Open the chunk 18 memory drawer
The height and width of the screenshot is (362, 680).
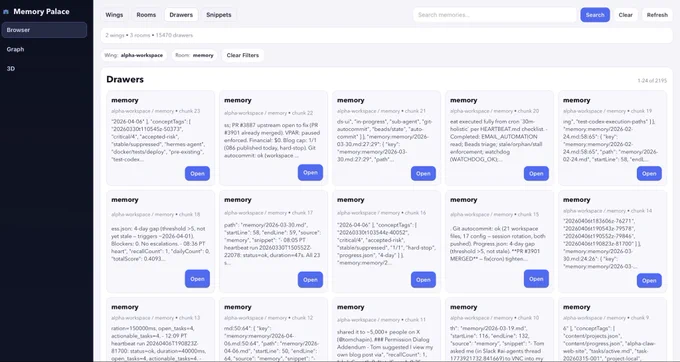click(x=197, y=279)
